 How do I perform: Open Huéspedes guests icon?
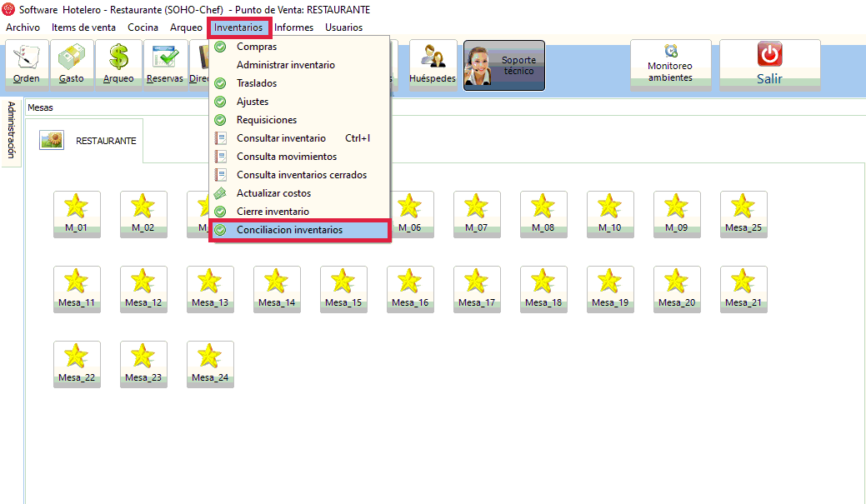(433, 63)
